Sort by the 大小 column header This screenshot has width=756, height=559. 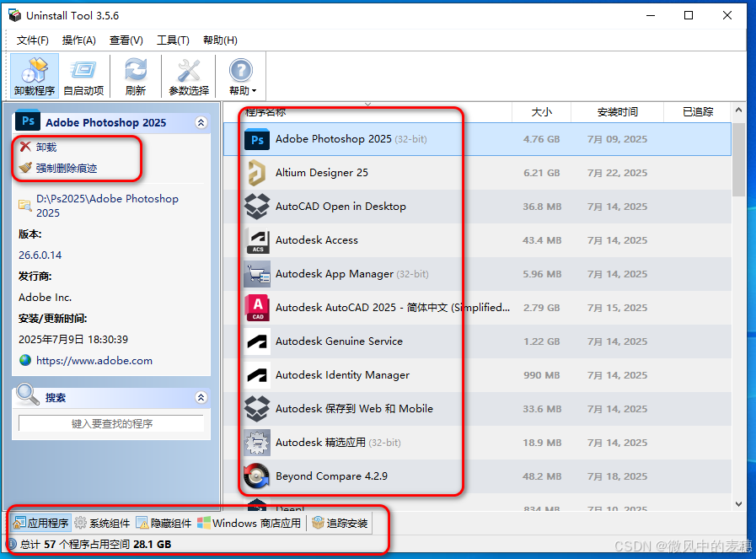(541, 112)
